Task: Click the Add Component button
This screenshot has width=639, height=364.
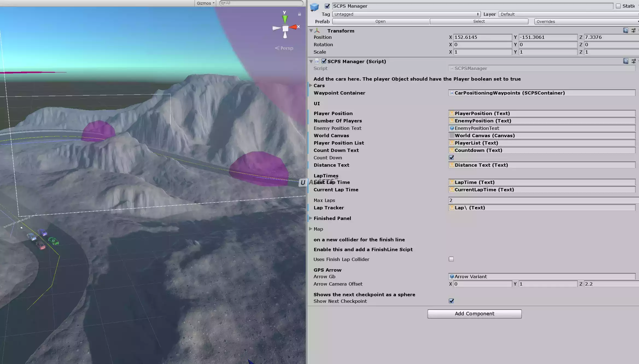Action: click(x=474, y=314)
